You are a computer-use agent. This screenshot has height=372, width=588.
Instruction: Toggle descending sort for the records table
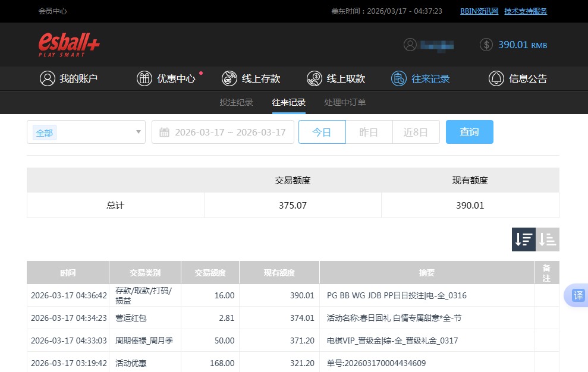click(x=523, y=239)
